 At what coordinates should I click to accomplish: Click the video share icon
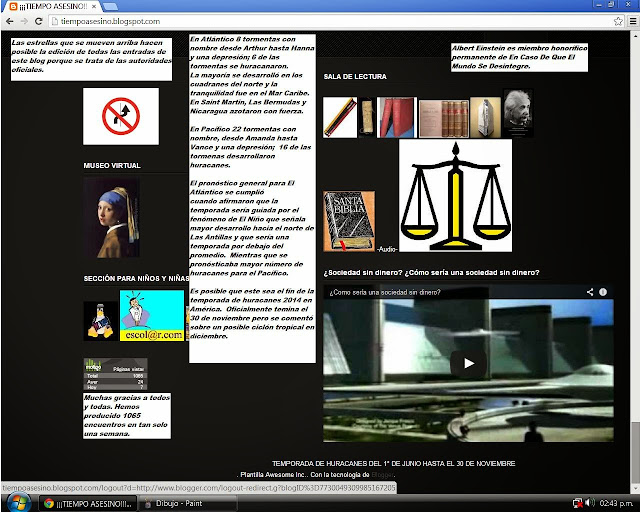point(590,292)
